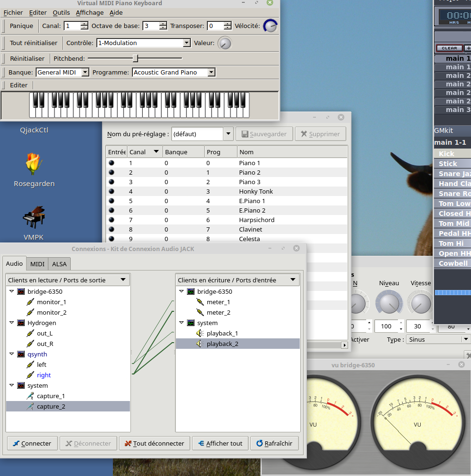The image size is (471, 476).
Task: Click the Tout déconnecter button
Action: (155, 444)
